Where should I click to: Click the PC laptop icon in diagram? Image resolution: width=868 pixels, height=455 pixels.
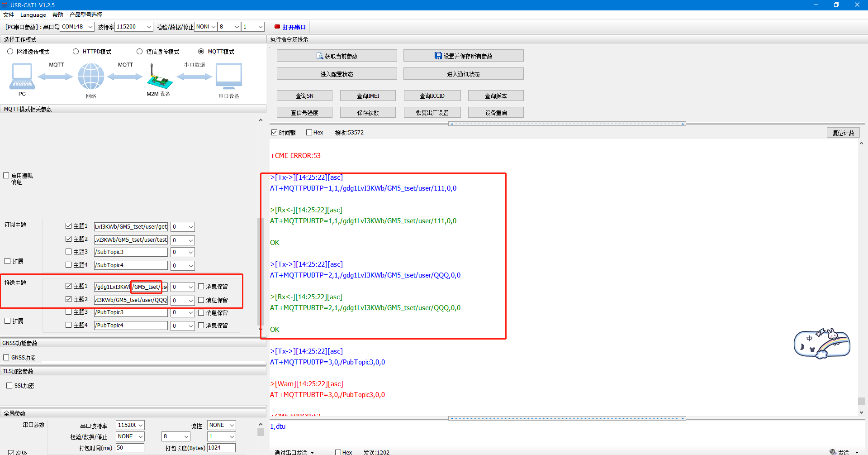[22, 76]
